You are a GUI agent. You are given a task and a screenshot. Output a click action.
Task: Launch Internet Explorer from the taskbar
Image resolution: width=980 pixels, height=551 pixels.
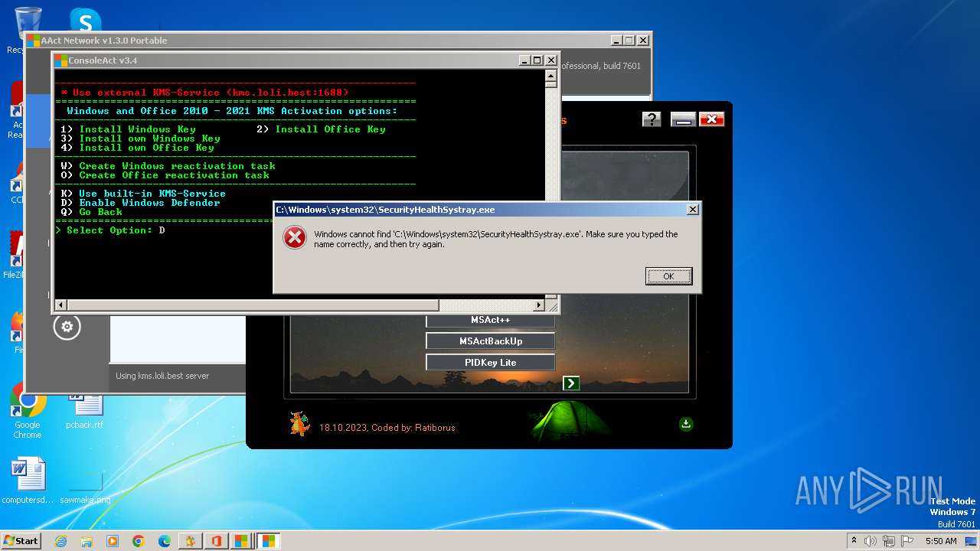61,541
